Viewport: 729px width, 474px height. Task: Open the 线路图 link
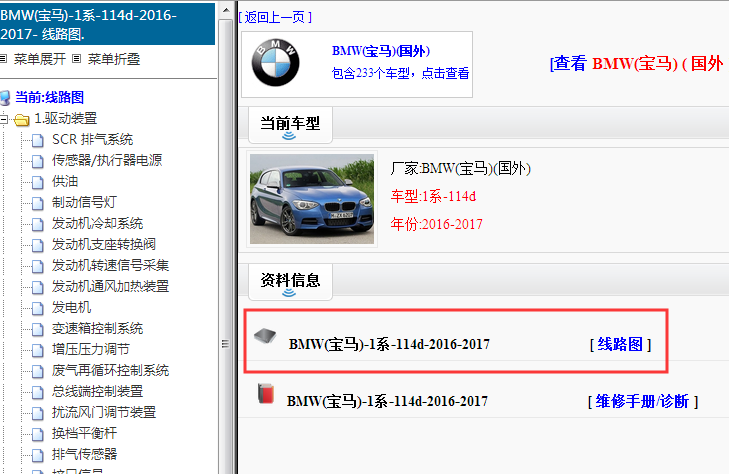point(620,344)
